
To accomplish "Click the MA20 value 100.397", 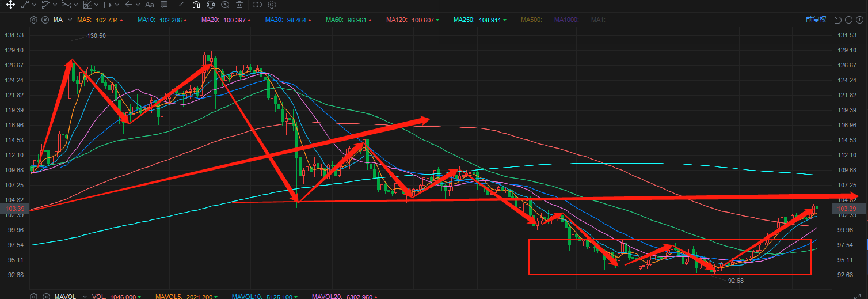I will [234, 20].
